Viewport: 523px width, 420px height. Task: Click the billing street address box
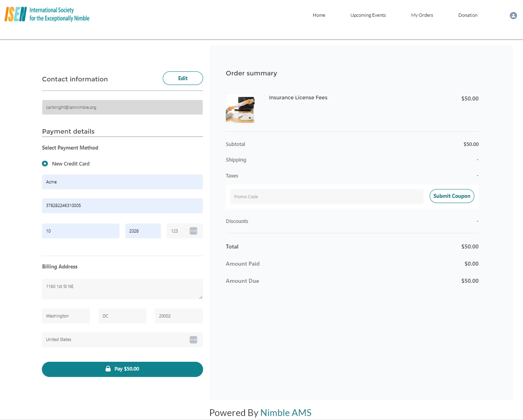tap(122, 289)
